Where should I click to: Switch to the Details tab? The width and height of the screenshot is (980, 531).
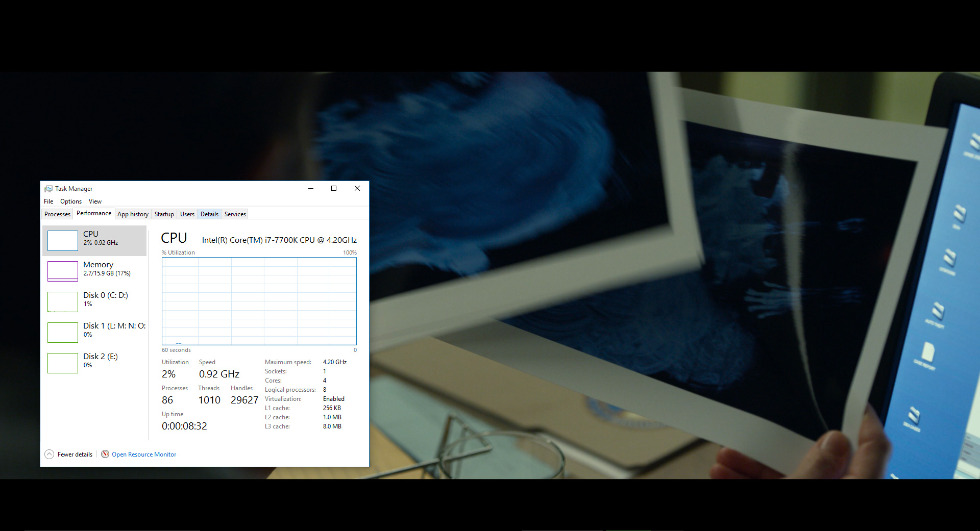click(209, 214)
